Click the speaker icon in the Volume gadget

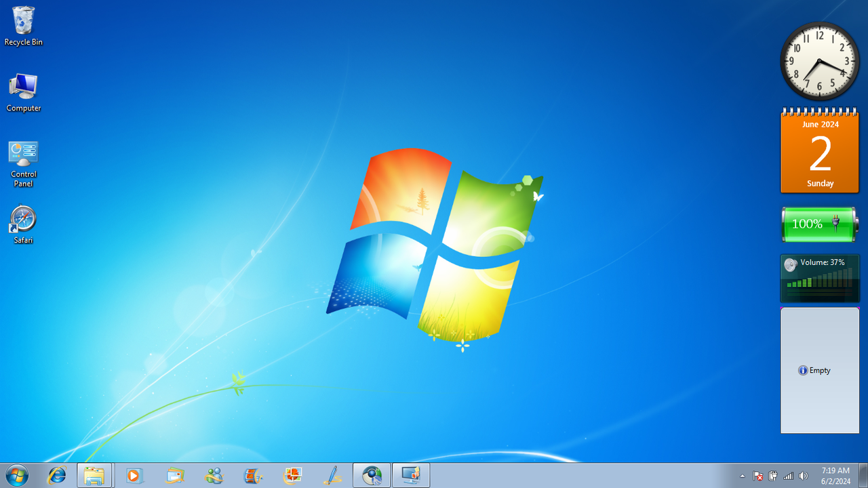[x=791, y=264]
